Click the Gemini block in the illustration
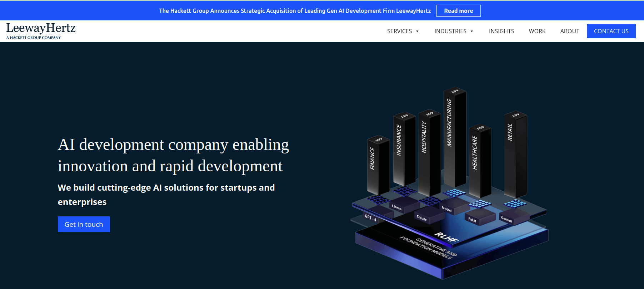The height and width of the screenshot is (289, 644). [x=514, y=216]
